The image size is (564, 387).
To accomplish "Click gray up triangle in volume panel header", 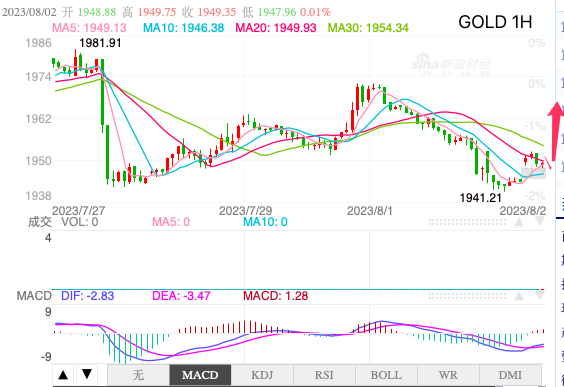I will coord(519,222).
